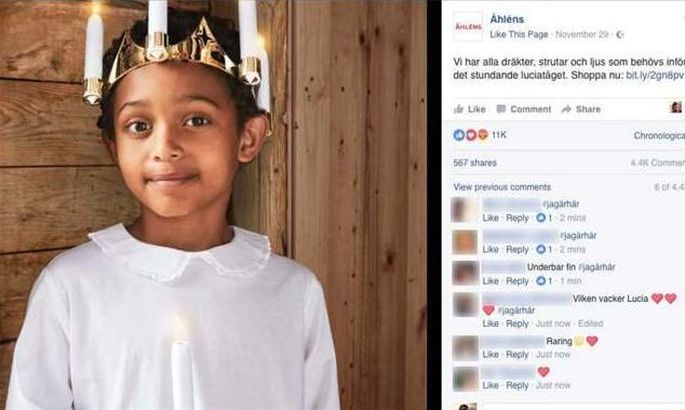685x410 pixels.
Task: Click the Åhléns page logo thumbnail
Action: point(468,27)
